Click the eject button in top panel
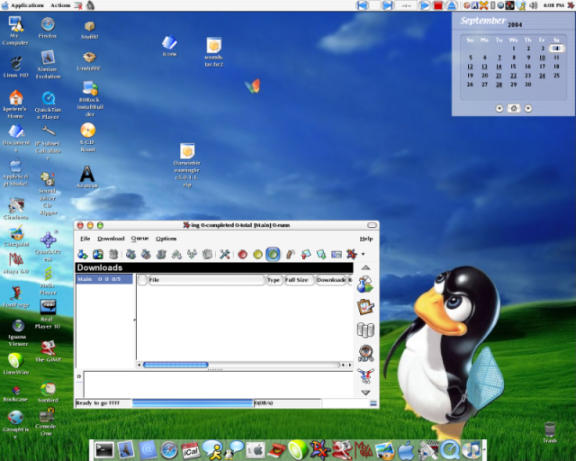576x461 pixels. 451,5
